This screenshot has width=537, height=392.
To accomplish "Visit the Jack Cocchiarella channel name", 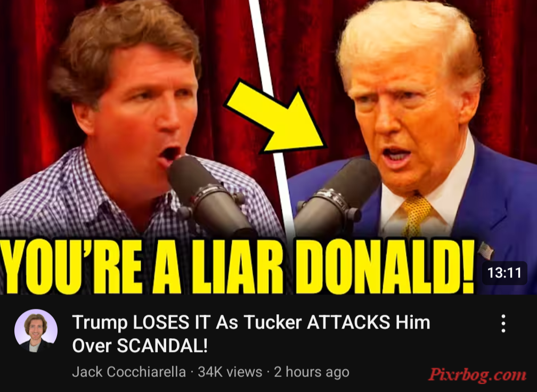I will click(129, 372).
